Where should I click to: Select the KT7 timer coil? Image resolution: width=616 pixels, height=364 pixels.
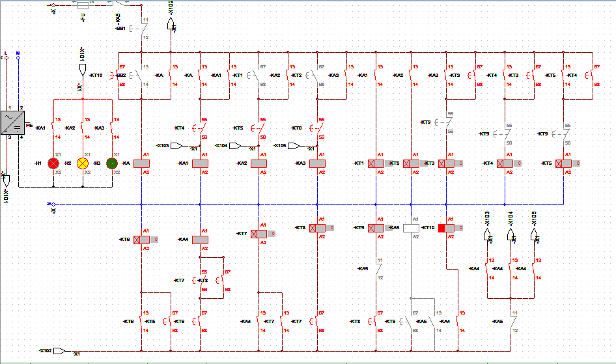pyautogui.click(x=259, y=233)
